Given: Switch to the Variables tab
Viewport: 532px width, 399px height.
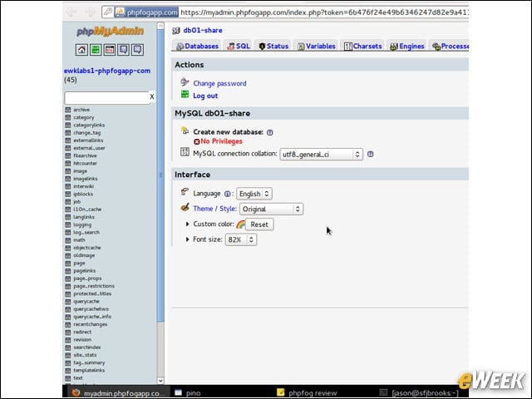Looking at the screenshot, I should tap(316, 47).
